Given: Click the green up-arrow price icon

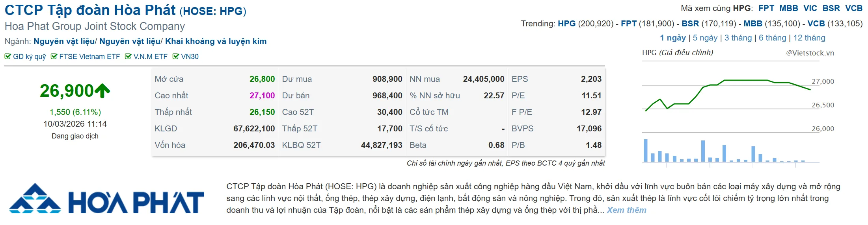Looking at the screenshot, I should (102, 90).
